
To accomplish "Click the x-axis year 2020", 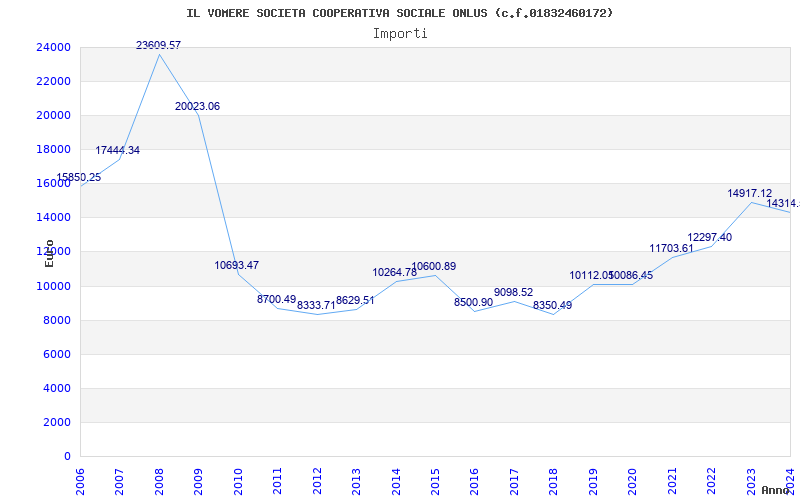I will coord(633,481).
